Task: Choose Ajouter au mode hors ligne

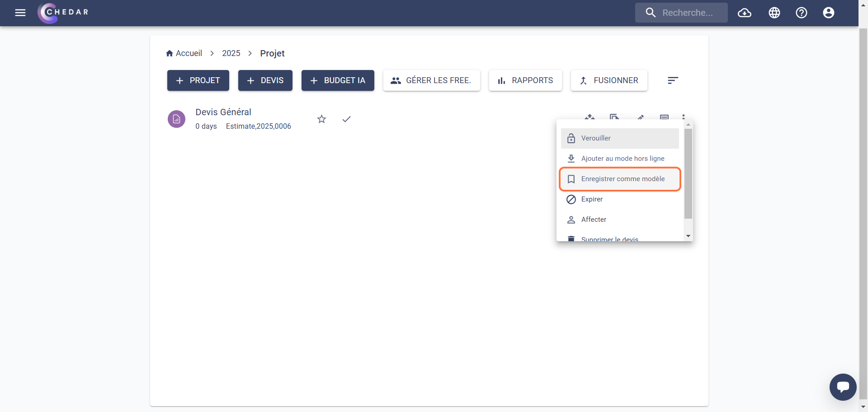Action: tap(620, 159)
